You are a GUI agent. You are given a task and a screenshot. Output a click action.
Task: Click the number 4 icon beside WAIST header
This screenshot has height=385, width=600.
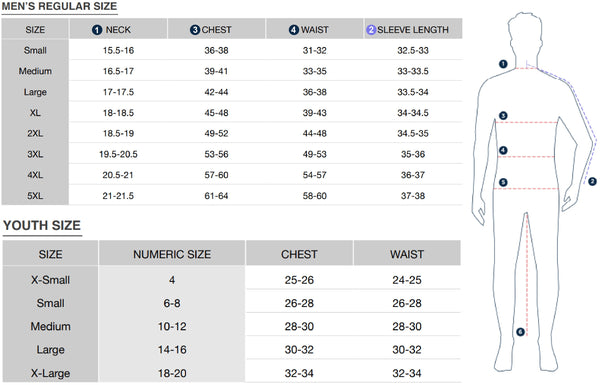293,30
